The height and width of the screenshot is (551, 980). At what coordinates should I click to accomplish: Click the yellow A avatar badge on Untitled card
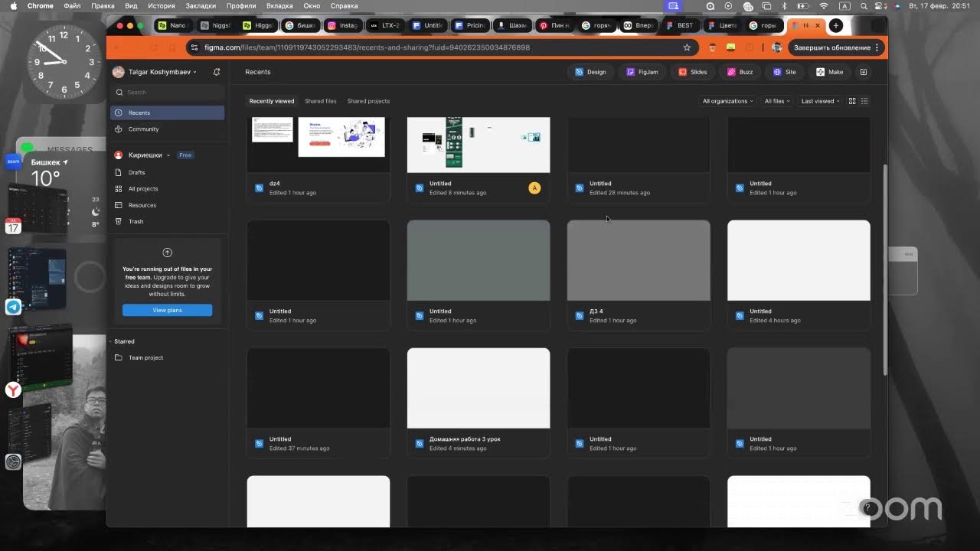(534, 188)
